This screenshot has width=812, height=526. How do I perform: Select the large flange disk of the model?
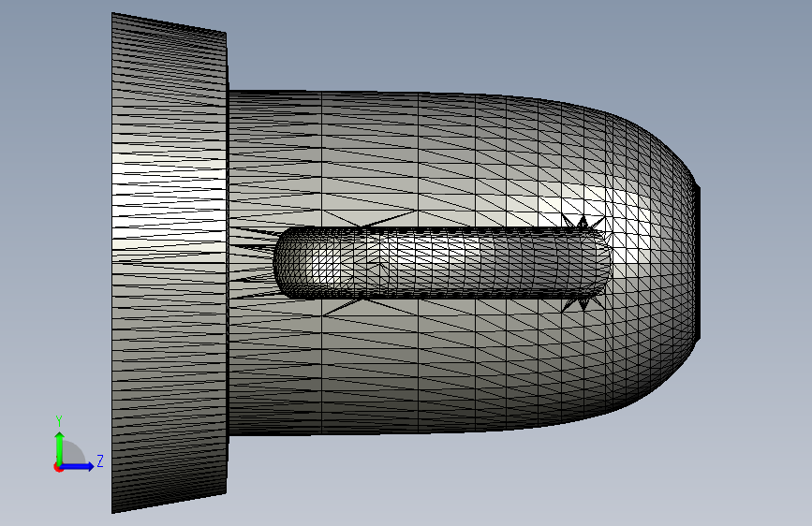(x=170, y=263)
